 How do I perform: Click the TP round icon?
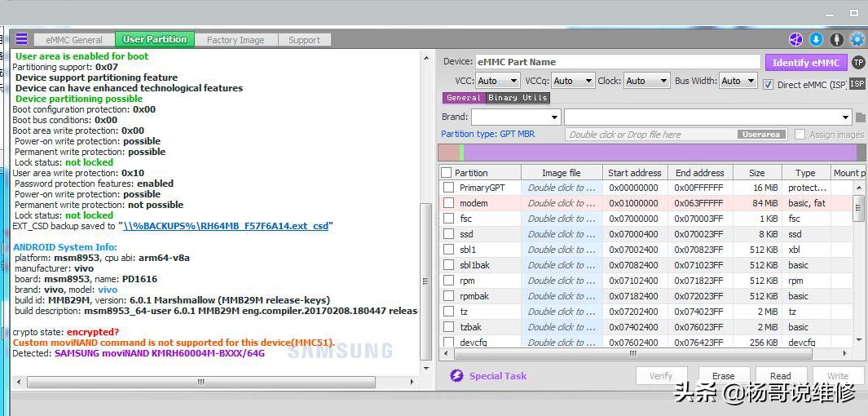[x=857, y=62]
